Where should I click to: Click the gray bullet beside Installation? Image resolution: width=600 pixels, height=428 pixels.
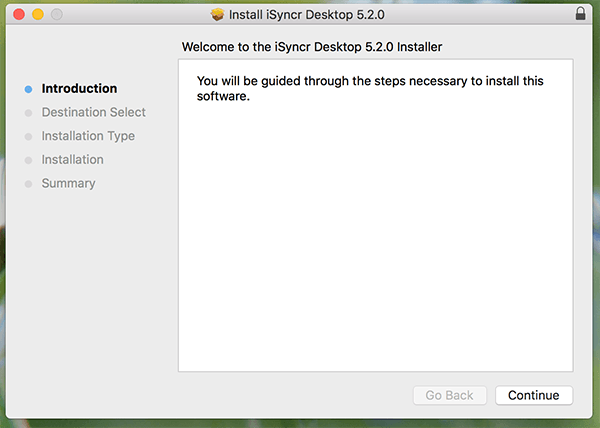tap(29, 160)
